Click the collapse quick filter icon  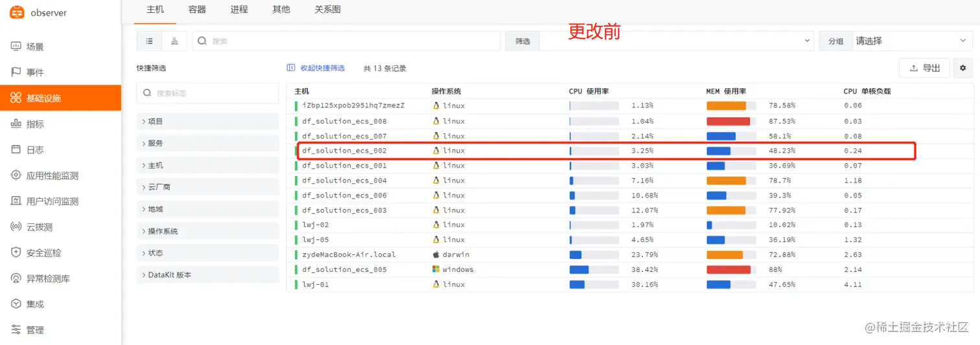coord(291,68)
